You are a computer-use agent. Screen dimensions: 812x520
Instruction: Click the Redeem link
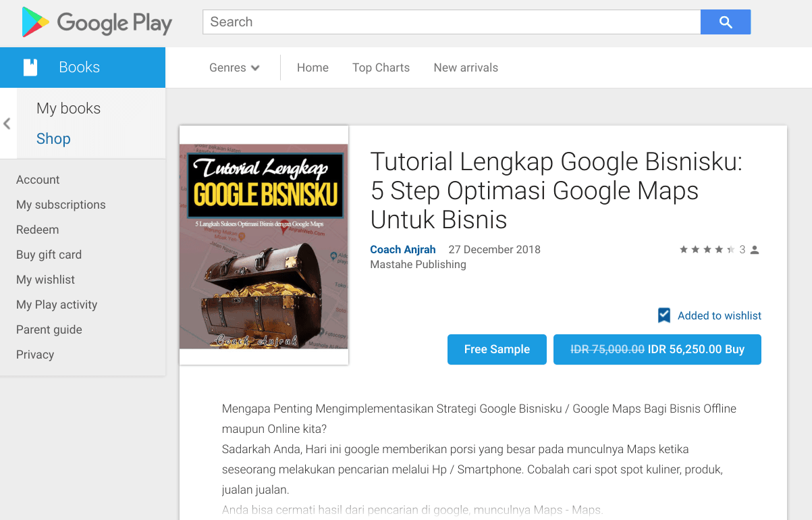pos(37,230)
